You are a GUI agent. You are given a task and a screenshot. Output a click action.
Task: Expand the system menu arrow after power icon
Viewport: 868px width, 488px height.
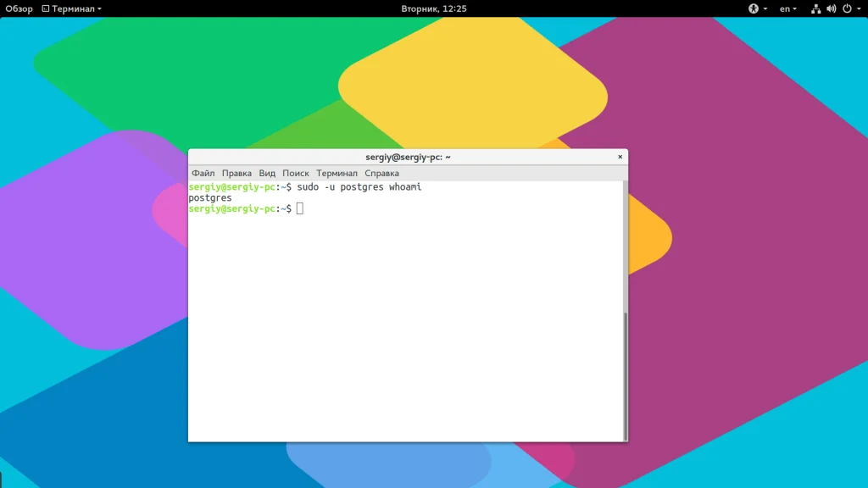click(x=858, y=8)
